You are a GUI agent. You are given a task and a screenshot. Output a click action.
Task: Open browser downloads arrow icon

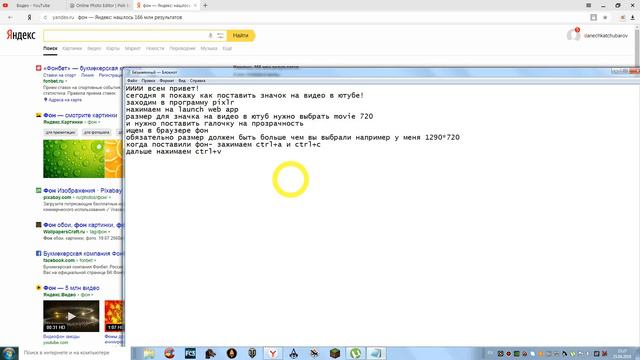633,18
